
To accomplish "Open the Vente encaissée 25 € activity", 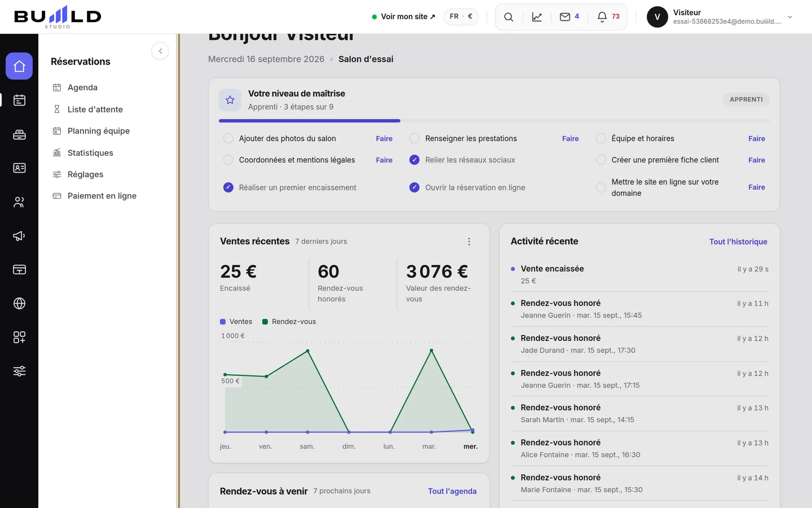I will pyautogui.click(x=639, y=274).
